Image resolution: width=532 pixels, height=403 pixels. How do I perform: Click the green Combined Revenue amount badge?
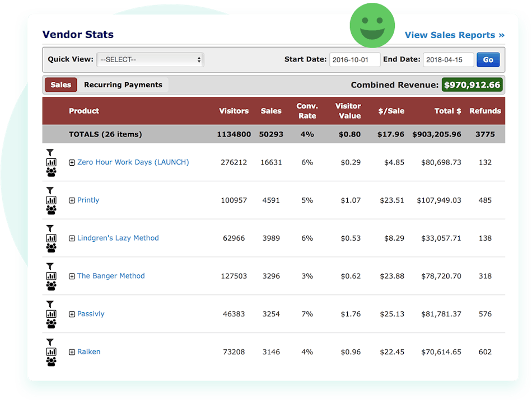(x=472, y=85)
